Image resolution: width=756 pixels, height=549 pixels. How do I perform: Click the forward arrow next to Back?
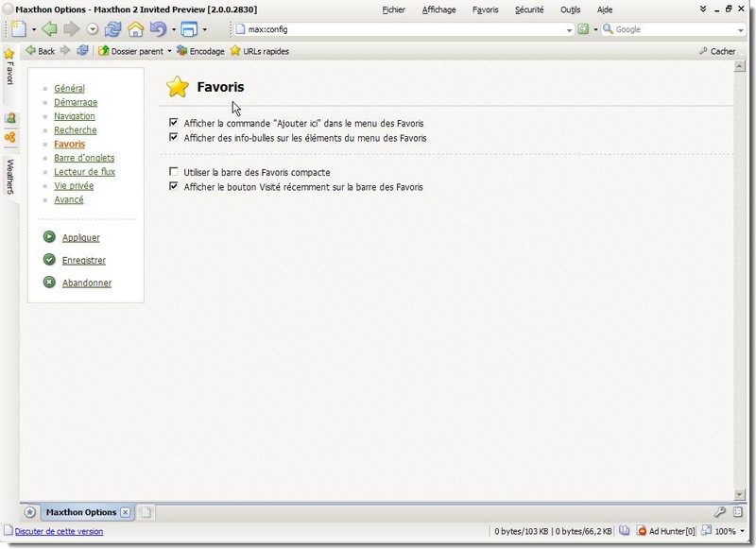[65, 51]
